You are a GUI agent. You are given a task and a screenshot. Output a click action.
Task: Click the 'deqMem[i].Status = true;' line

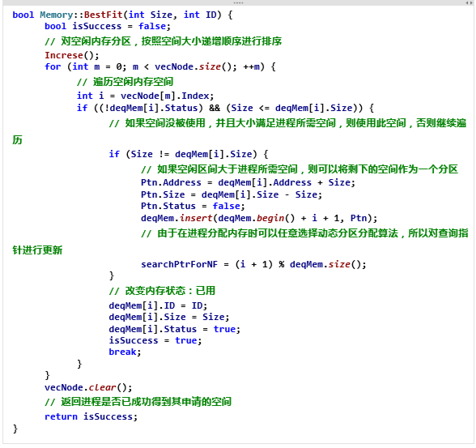click(175, 329)
